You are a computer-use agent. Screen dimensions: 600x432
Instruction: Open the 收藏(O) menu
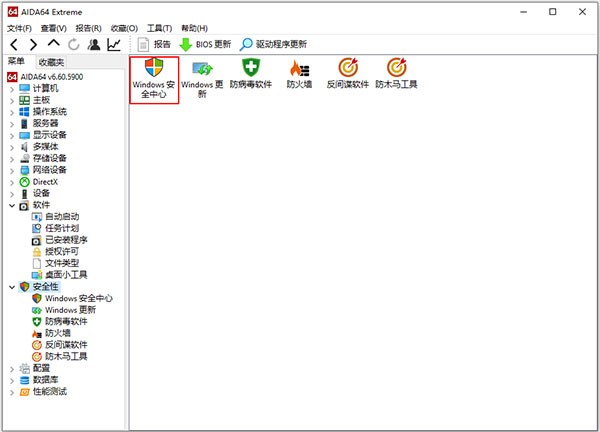124,28
